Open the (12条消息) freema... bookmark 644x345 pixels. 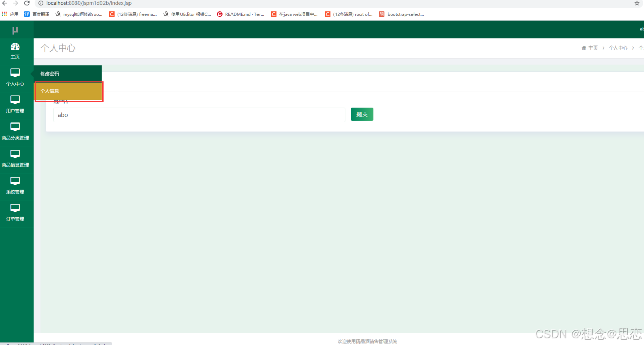coord(133,14)
